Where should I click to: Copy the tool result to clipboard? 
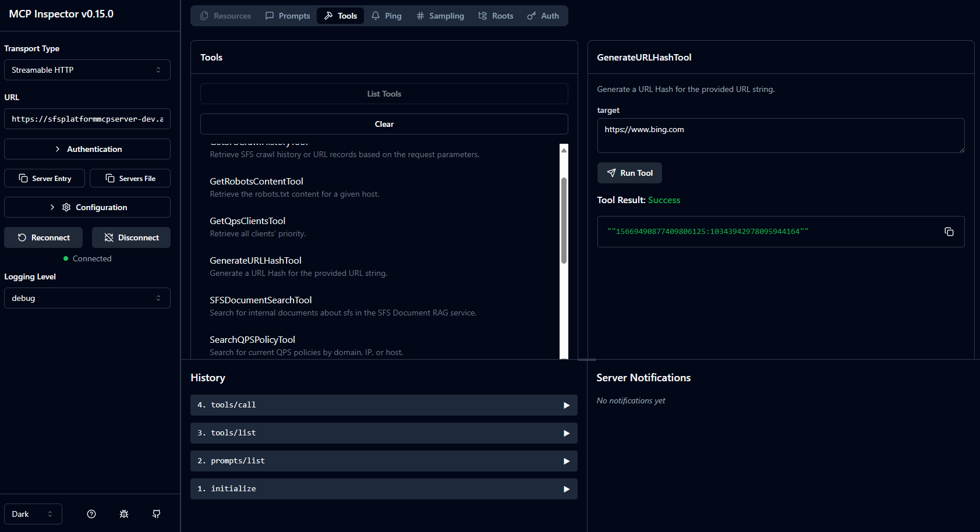pyautogui.click(x=949, y=232)
